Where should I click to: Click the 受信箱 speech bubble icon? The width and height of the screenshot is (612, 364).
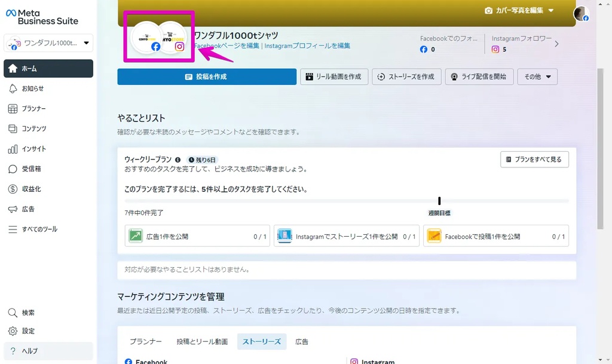click(13, 169)
